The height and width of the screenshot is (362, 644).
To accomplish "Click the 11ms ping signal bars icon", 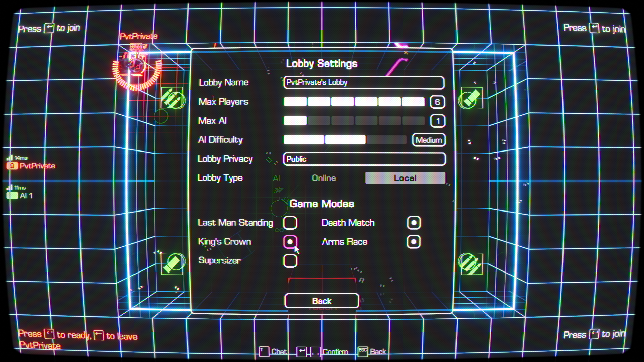I will pos(10,187).
